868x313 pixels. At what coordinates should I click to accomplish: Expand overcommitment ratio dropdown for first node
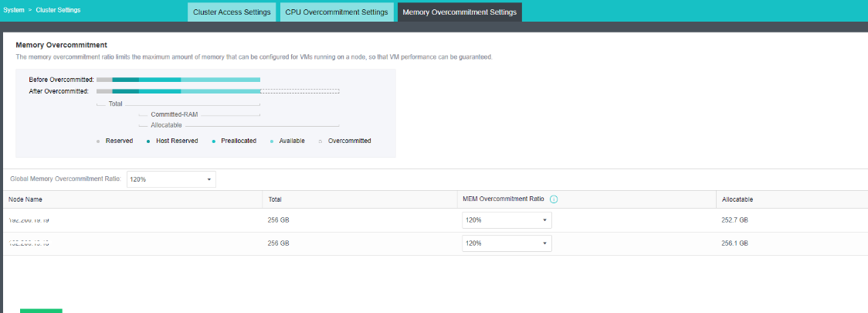pos(507,220)
